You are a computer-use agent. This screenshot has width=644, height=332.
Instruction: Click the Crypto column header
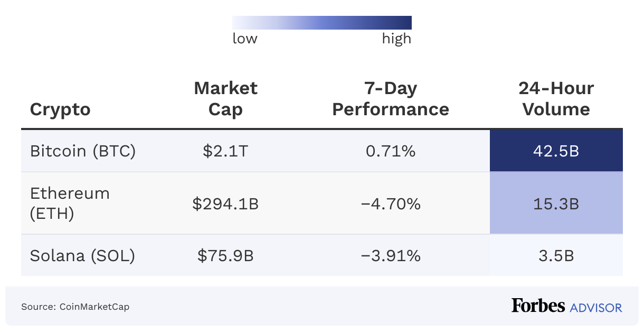pos(60,109)
